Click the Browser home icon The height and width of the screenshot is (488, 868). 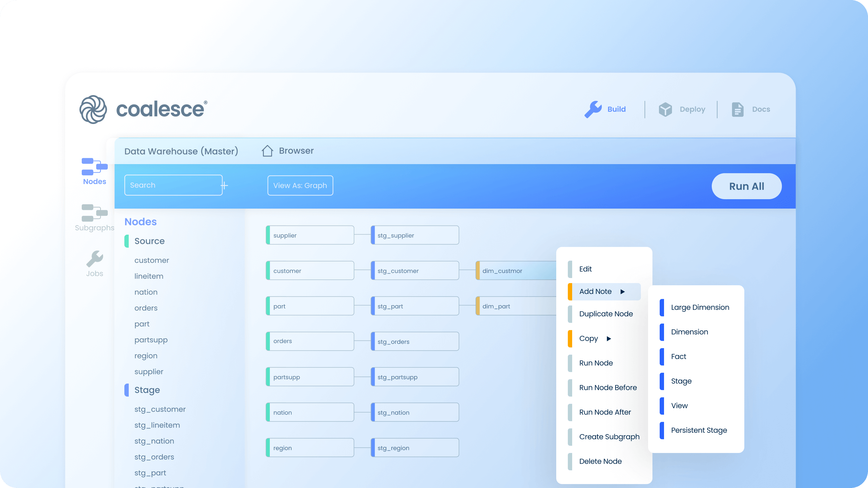pos(267,151)
